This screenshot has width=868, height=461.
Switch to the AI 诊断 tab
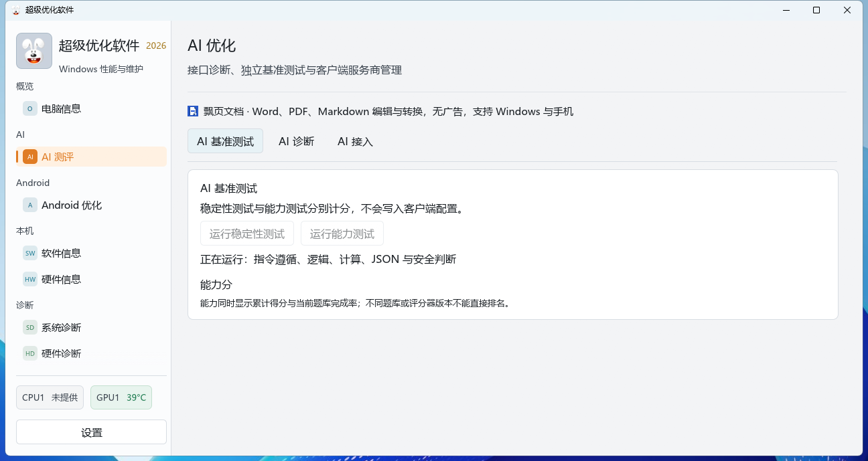click(x=296, y=141)
